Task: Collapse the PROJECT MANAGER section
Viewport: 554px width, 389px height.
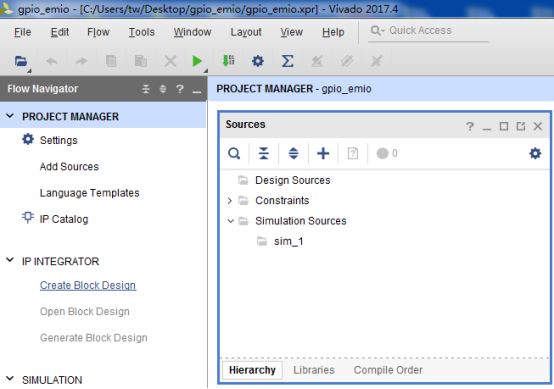Action: point(10,116)
